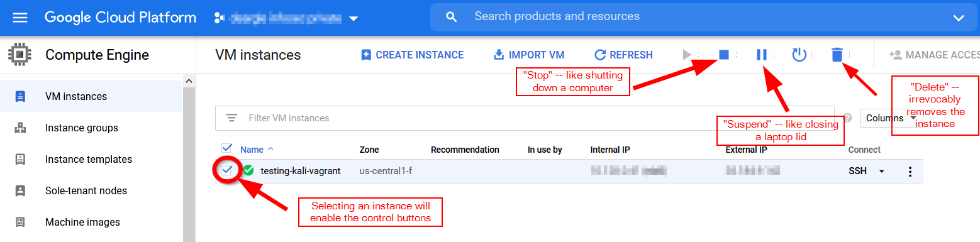Expand the SSH connect dropdown arrow
The width and height of the screenshot is (980, 242).
tap(881, 171)
